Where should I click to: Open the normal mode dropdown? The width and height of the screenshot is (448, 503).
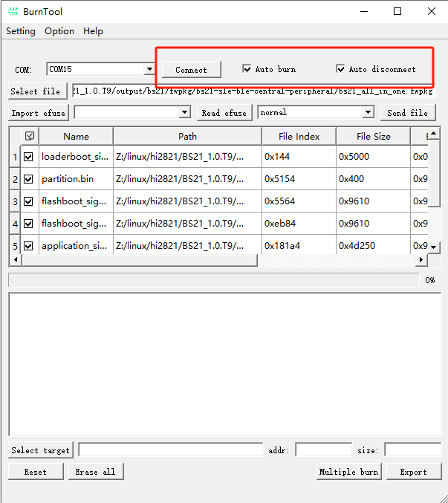point(368,112)
